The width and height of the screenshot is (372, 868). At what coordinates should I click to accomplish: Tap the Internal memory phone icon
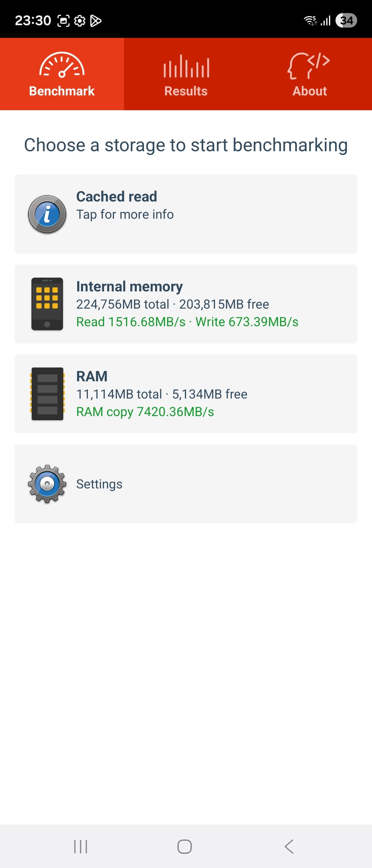click(x=47, y=304)
